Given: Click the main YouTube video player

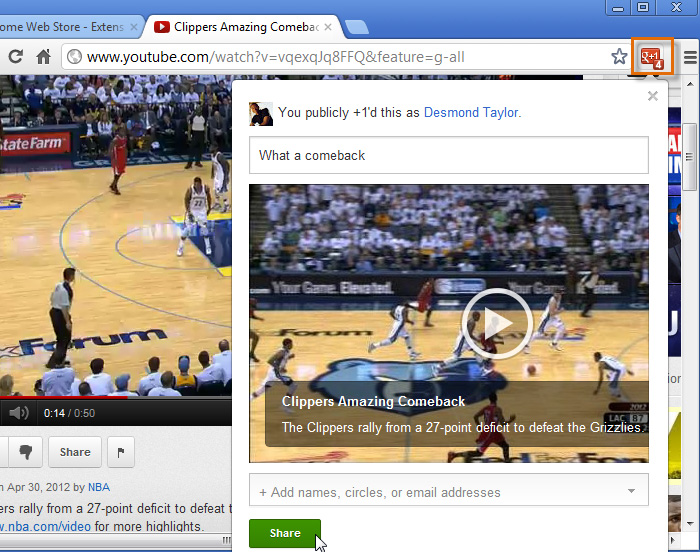Looking at the screenshot, I should tap(116, 236).
